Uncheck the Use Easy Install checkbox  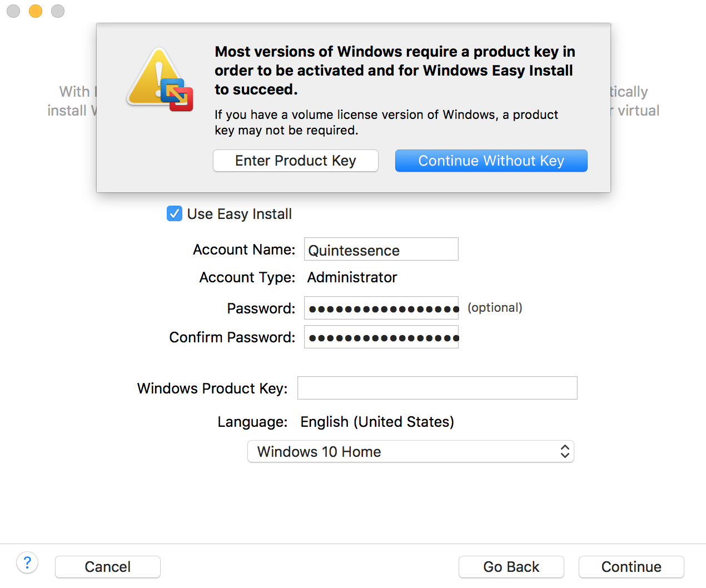pyautogui.click(x=175, y=213)
